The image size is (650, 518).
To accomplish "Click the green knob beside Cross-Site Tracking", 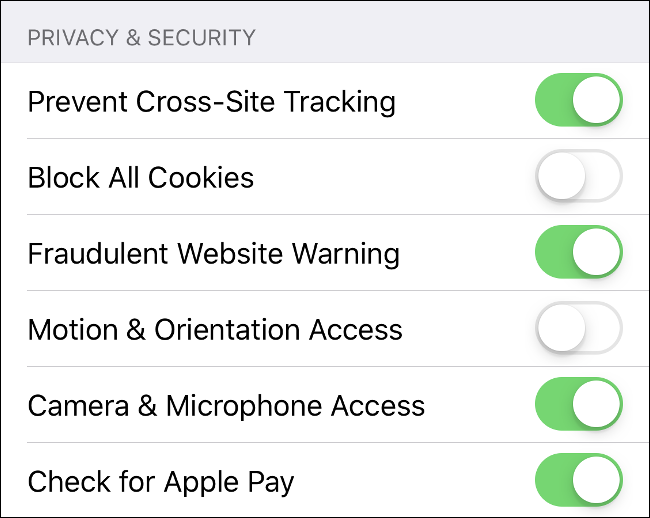I will (597, 101).
